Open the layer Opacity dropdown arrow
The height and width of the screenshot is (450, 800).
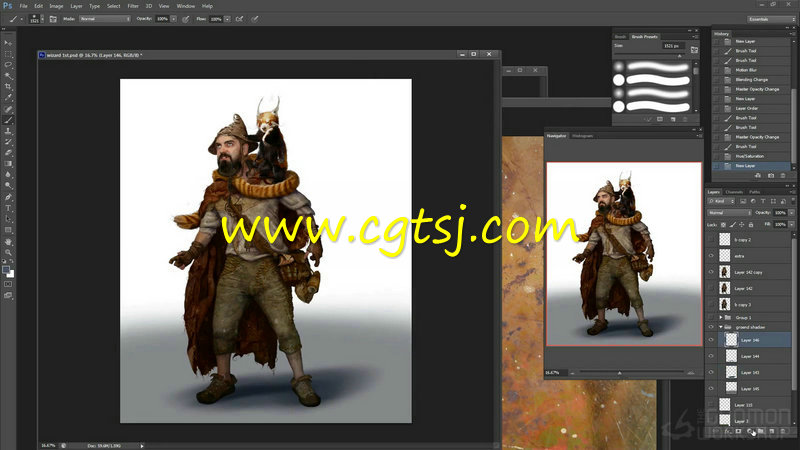[791, 212]
